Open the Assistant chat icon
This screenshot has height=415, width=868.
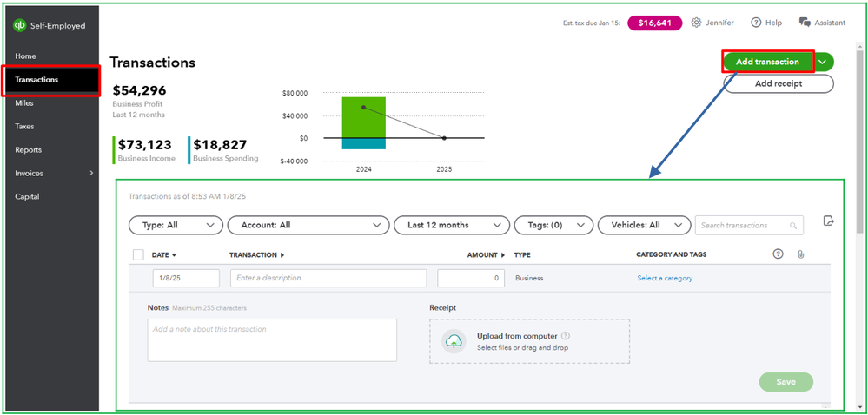tap(805, 23)
